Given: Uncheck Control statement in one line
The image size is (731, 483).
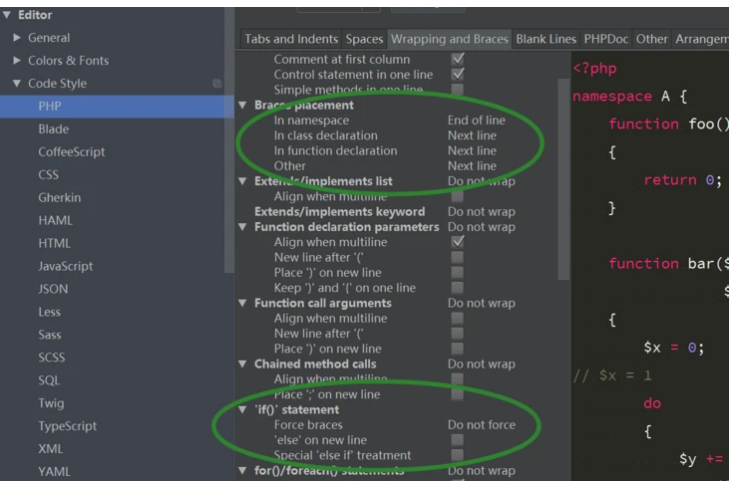Looking at the screenshot, I should [x=457, y=75].
